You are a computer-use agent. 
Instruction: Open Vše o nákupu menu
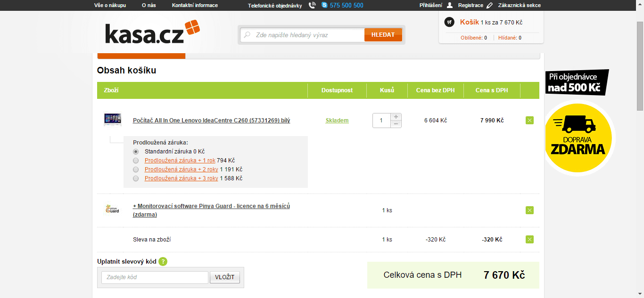(110, 5)
